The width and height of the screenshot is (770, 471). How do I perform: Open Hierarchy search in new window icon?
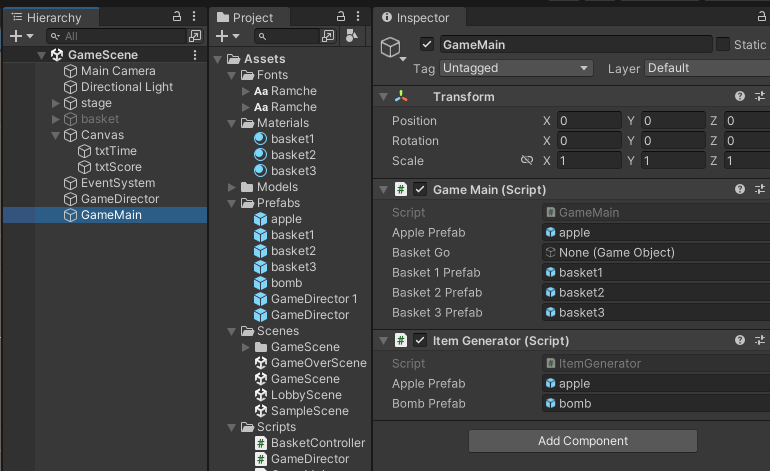[x=195, y=36]
